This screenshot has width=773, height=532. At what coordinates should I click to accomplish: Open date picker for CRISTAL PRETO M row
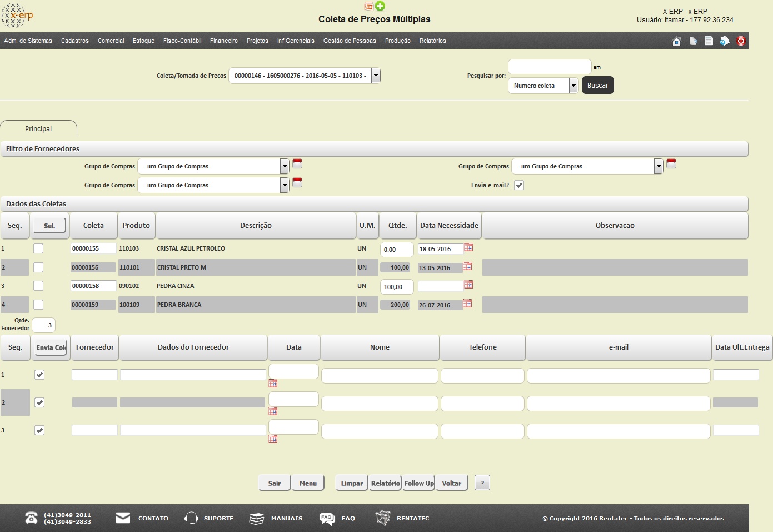(467, 266)
